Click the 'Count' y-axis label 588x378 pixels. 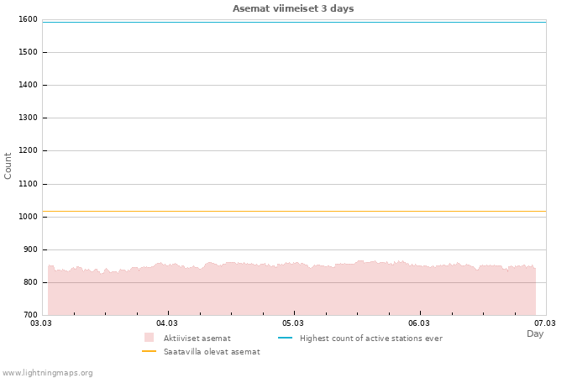(x=8, y=165)
